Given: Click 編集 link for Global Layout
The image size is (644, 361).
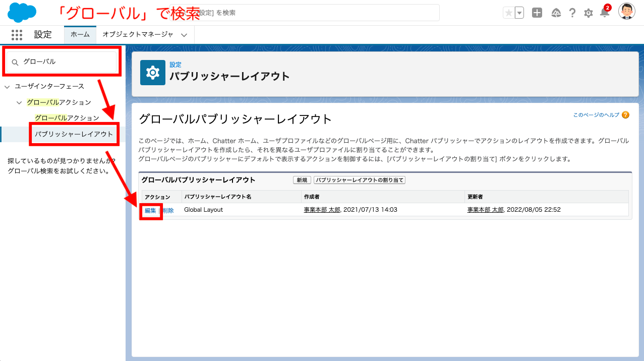Looking at the screenshot, I should pos(150,210).
